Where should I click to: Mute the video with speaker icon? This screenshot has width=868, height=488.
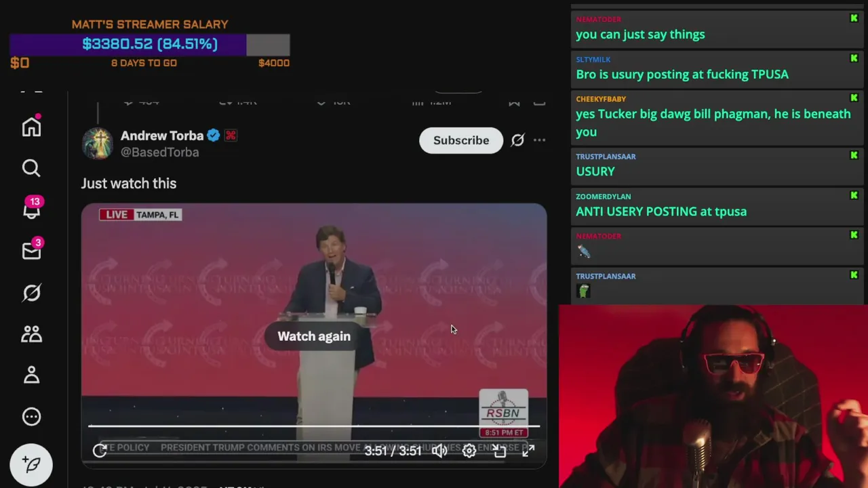pyautogui.click(x=439, y=451)
